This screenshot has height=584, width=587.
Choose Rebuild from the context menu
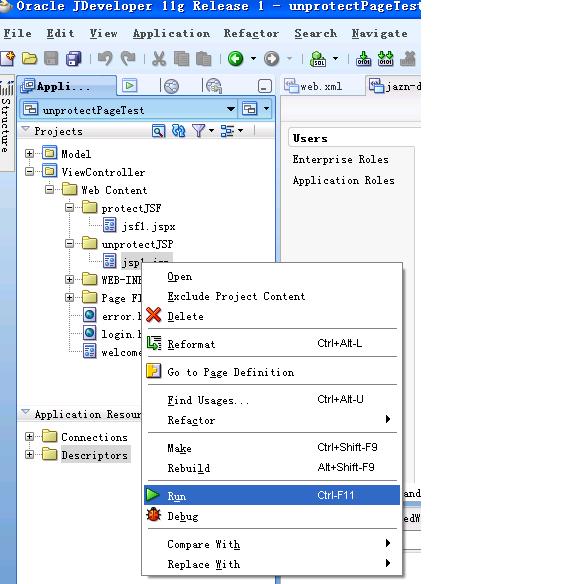pyautogui.click(x=272, y=468)
